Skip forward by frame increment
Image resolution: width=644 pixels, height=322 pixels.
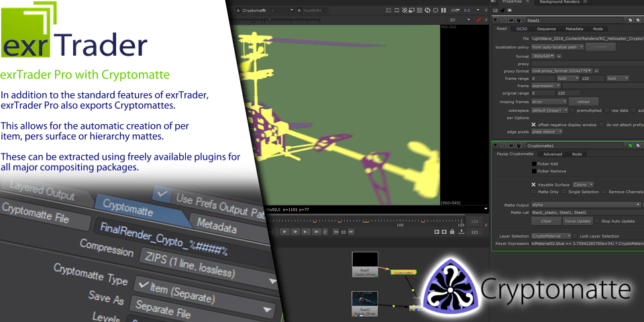(351, 231)
